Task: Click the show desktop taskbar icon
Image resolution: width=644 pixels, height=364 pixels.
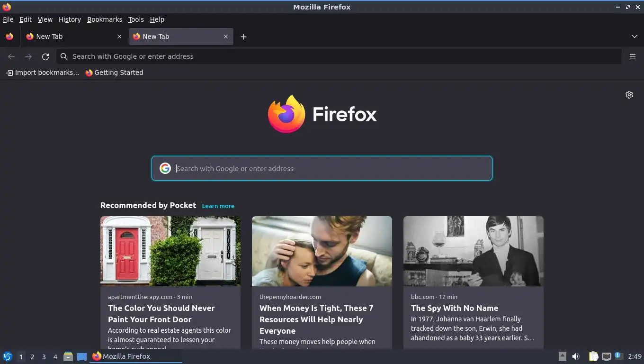Action: click(x=82, y=356)
